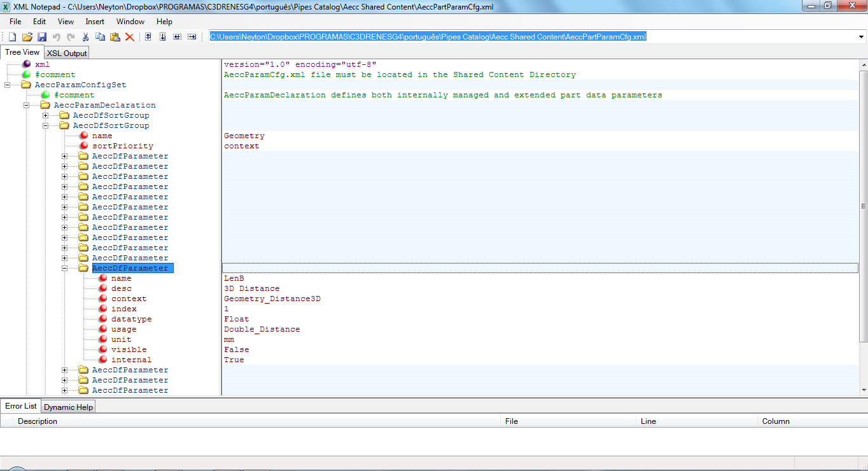Click the green ball of the top-level #comment
868x471 pixels.
[26, 74]
